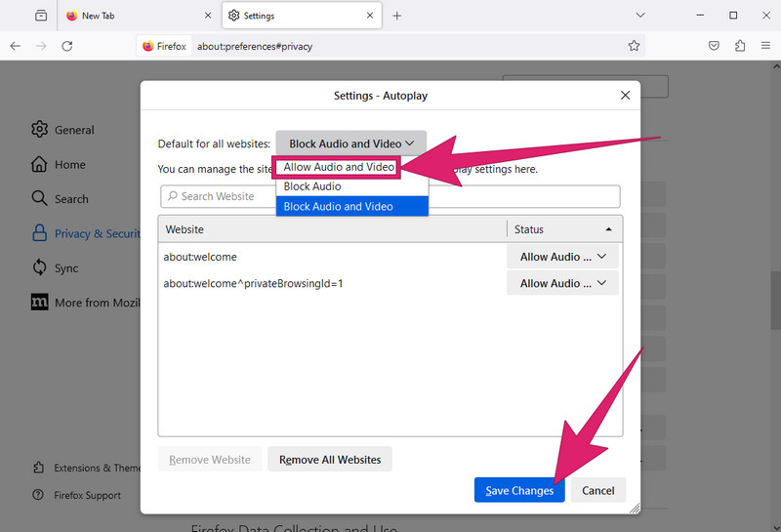Click the Sync arrows icon
781x532 pixels.
(x=39, y=267)
